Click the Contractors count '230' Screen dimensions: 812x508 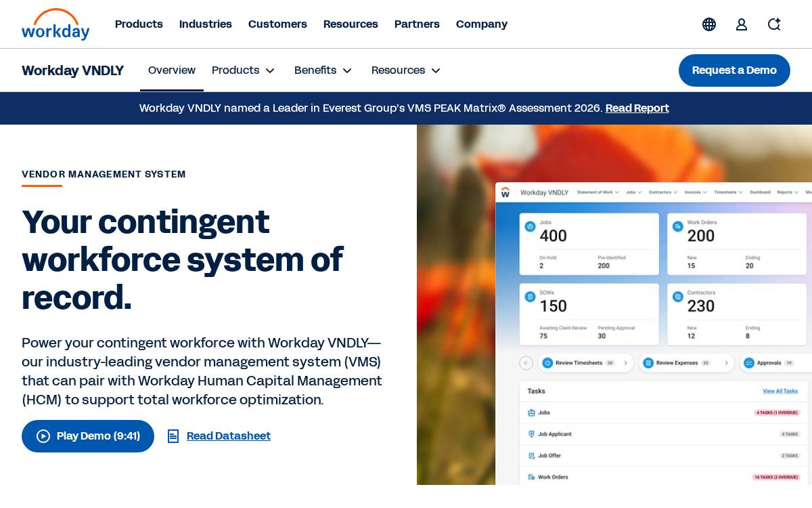[701, 306]
